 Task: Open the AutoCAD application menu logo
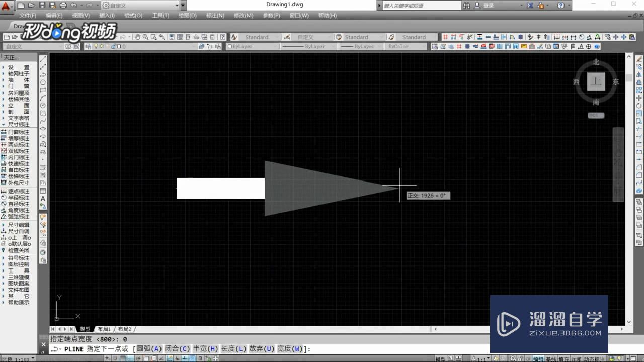click(7, 7)
